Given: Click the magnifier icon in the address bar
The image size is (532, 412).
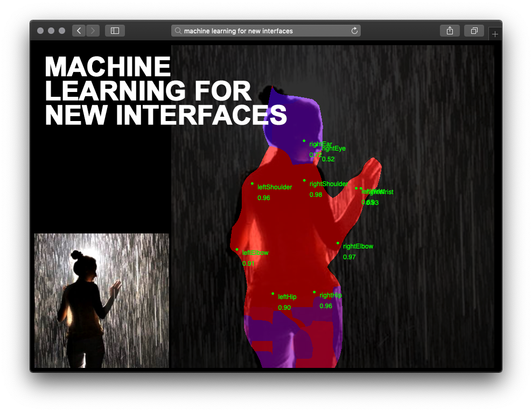Looking at the screenshot, I should 178,31.
